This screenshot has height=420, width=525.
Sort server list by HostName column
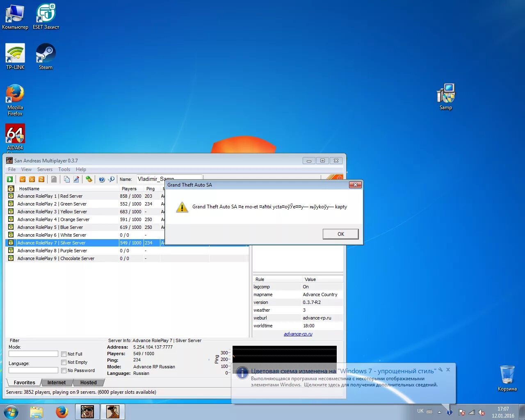click(x=68, y=189)
